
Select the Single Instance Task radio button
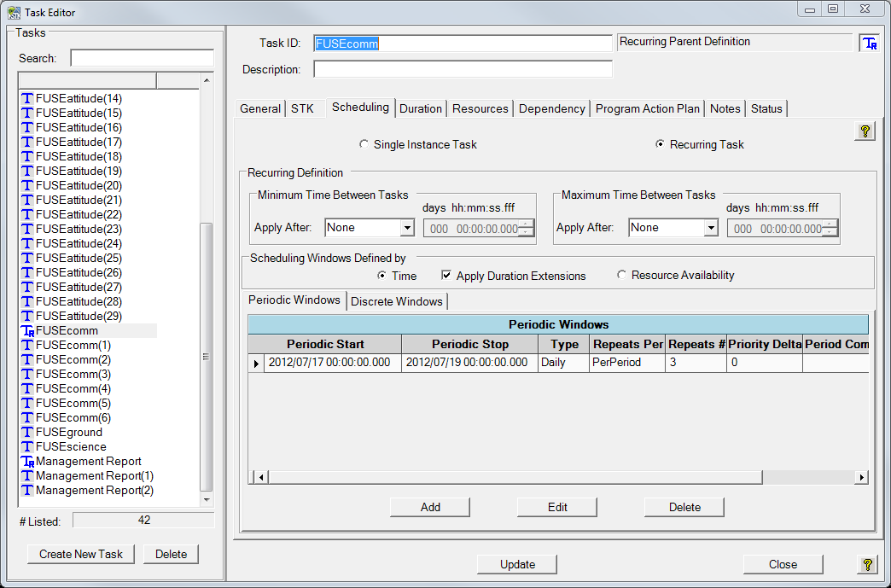pyautogui.click(x=364, y=144)
